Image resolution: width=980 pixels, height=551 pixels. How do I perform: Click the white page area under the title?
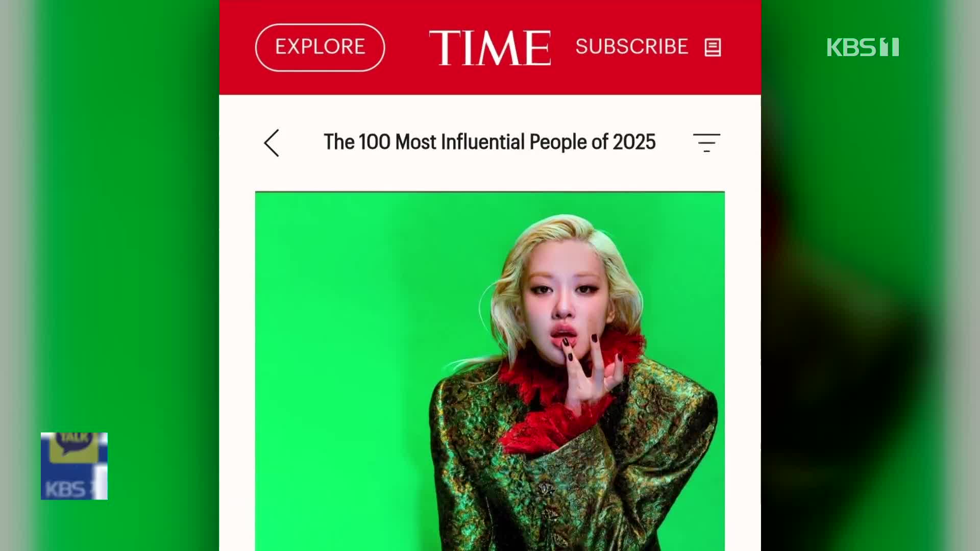[x=490, y=176]
